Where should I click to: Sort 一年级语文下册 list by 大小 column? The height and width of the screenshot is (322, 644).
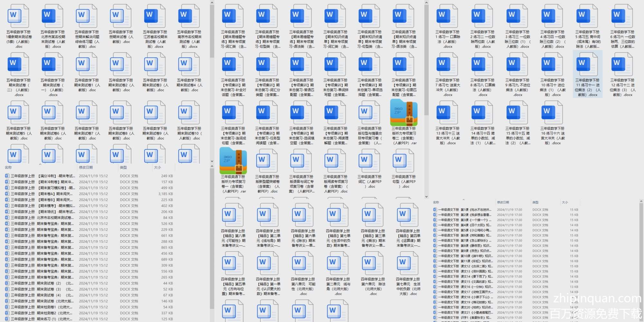565,202
